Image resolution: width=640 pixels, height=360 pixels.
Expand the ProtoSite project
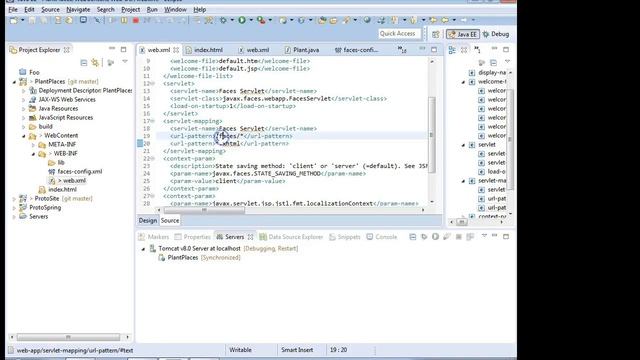[14, 199]
